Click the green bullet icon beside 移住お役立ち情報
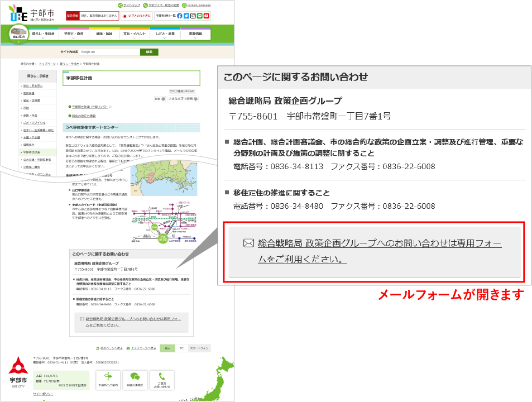This screenshot has height=402, width=532. tap(70, 116)
